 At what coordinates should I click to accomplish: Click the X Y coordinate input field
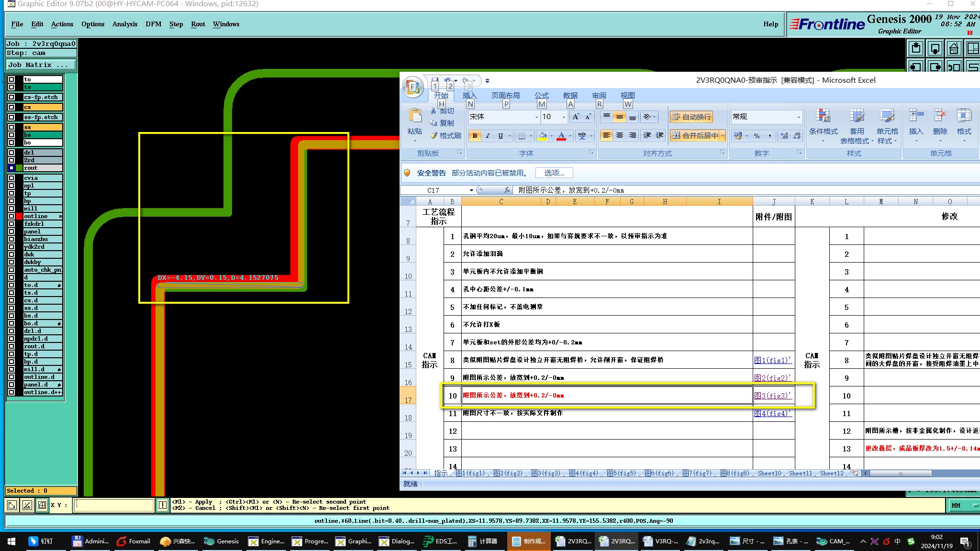click(113, 505)
